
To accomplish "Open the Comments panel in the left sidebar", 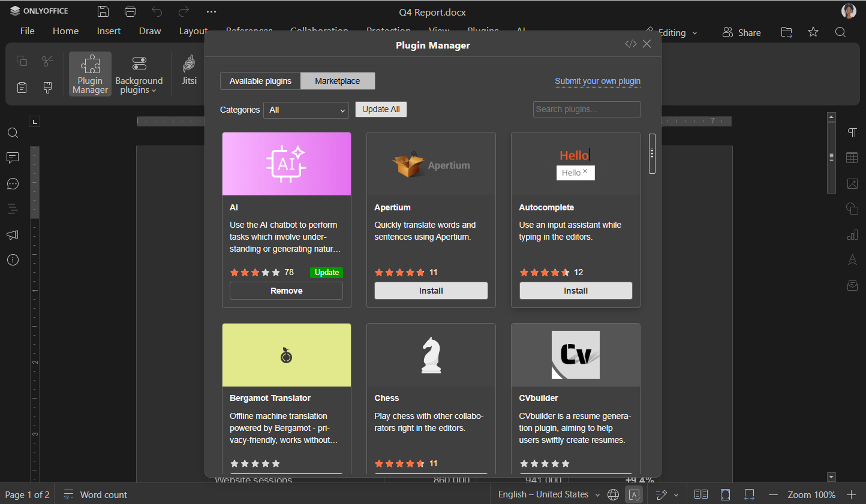I will coord(13,158).
